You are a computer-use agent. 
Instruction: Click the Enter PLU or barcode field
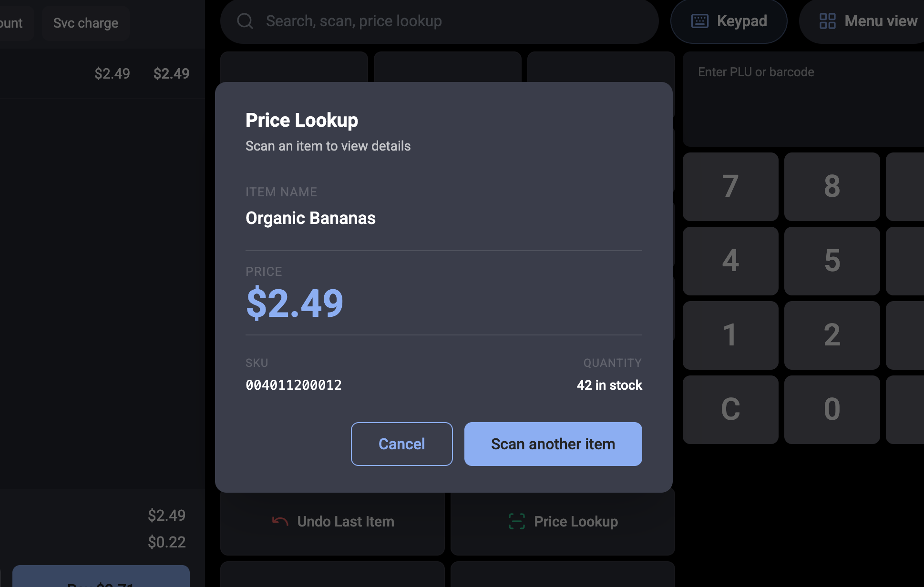(x=803, y=99)
